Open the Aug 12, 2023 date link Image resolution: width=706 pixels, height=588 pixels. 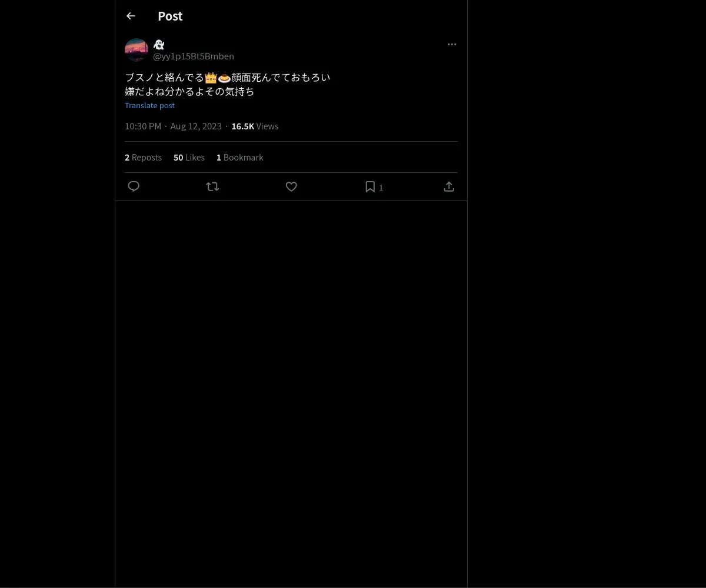coord(196,126)
